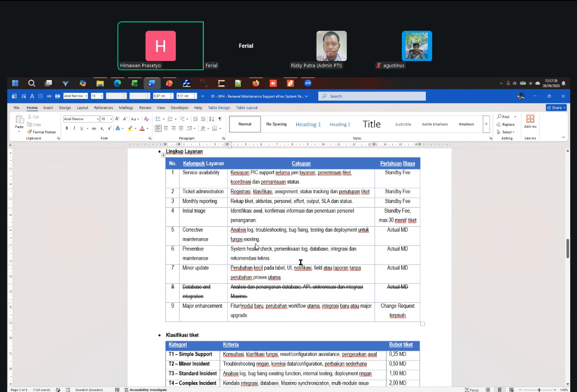Screen dimensions: 577x392
Task: Click the Underline icon in the ribbon
Action: point(82,128)
